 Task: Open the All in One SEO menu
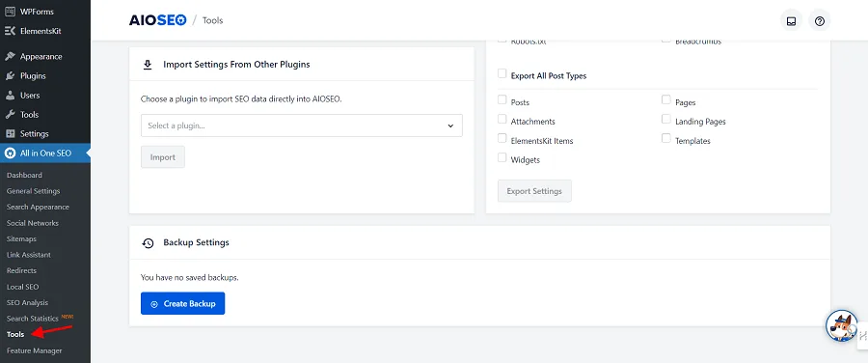(44, 153)
